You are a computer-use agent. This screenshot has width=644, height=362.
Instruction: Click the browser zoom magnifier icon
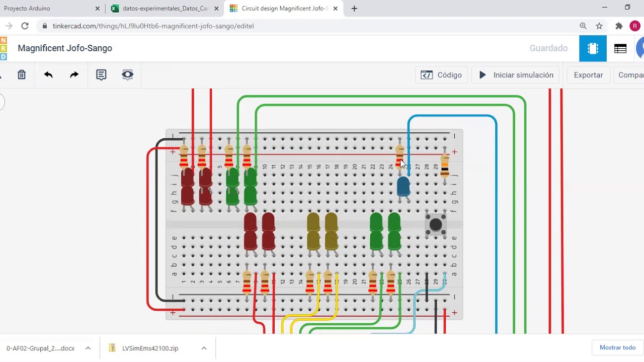point(583,26)
